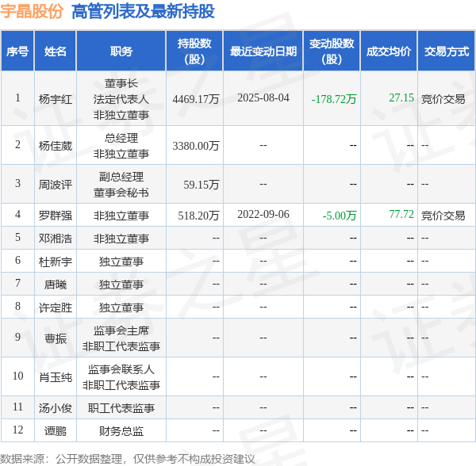Select the name 邓湘浩
Viewport: 476px width, 466px height.
pyautogui.click(x=56, y=239)
